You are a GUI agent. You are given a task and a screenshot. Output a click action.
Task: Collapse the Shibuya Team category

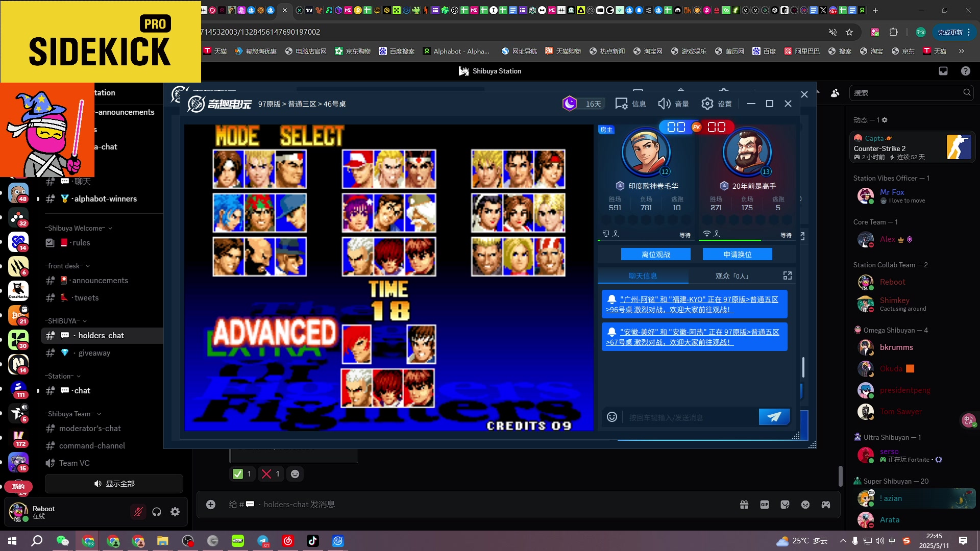73,414
